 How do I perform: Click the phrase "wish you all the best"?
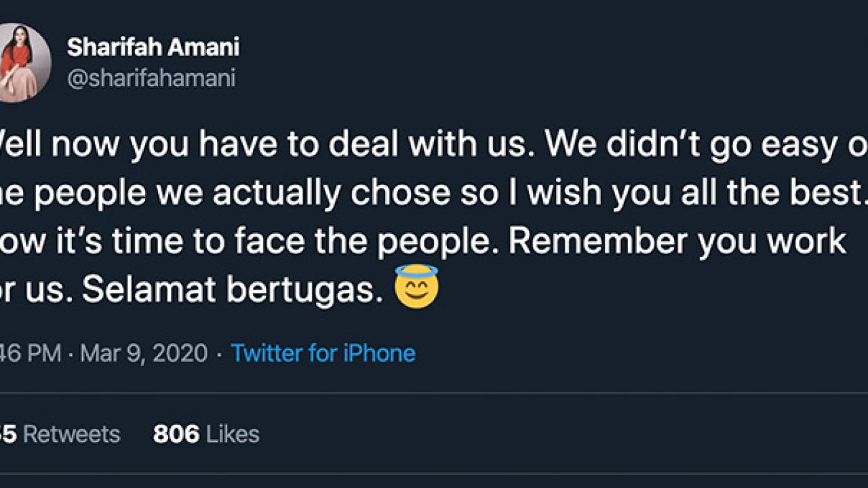point(690,195)
